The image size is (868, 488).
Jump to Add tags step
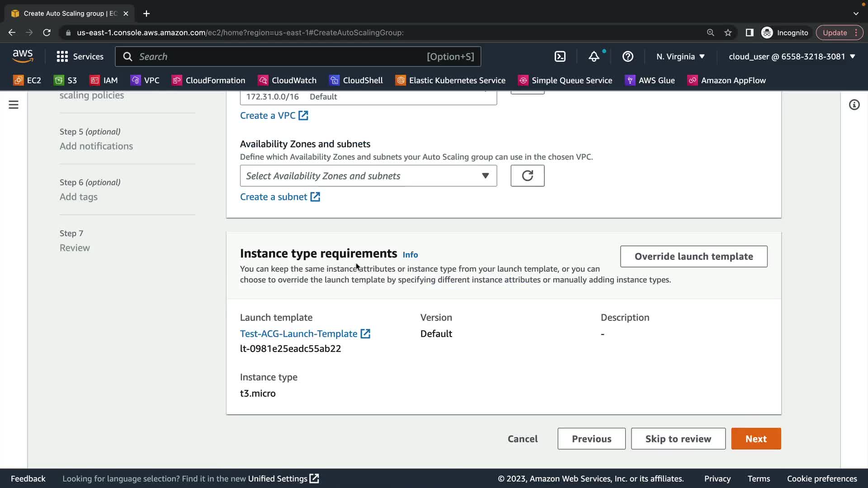pyautogui.click(x=79, y=197)
